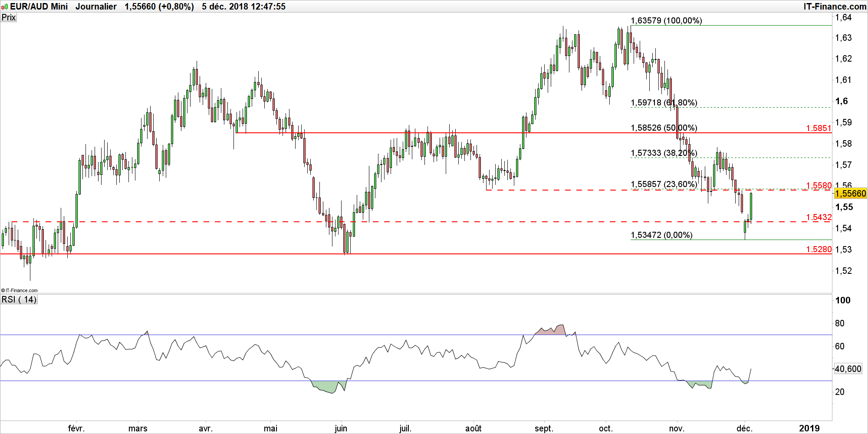Open the RSI (14) indicator label
Image resolution: width=868 pixels, height=434 pixels.
[19, 299]
